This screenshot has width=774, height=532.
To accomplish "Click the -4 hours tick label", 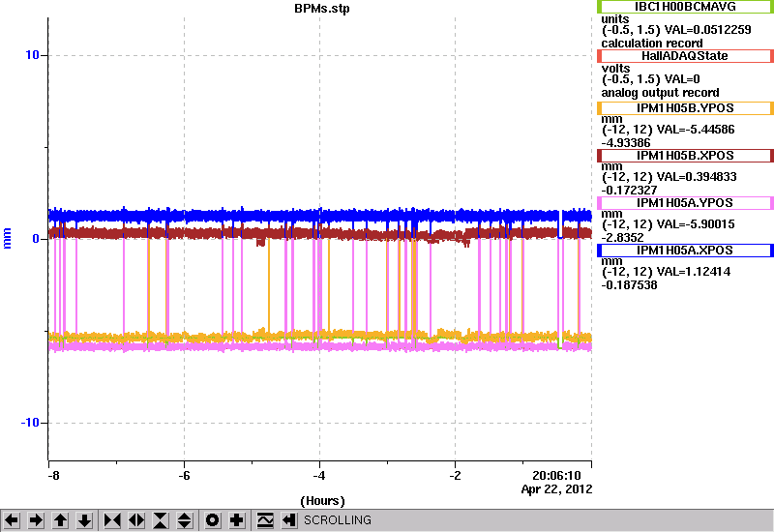I will click(319, 476).
